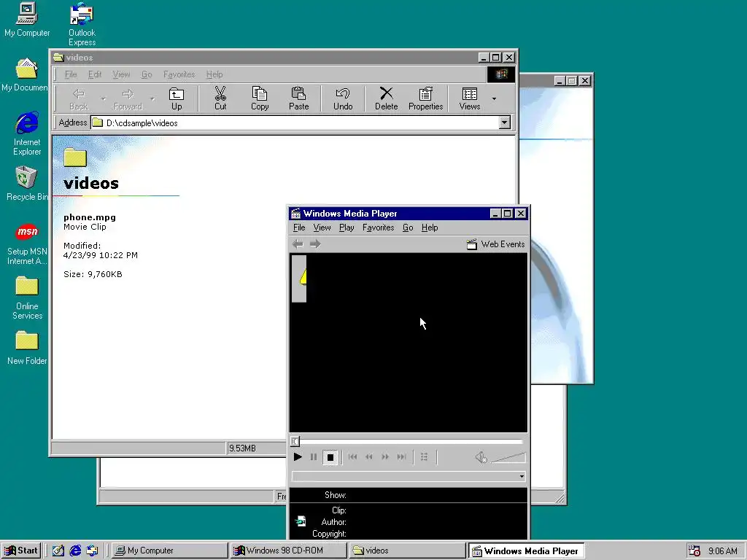747x560 pixels.
Task: Pause playback in Windows Media Player
Action: [x=314, y=457]
